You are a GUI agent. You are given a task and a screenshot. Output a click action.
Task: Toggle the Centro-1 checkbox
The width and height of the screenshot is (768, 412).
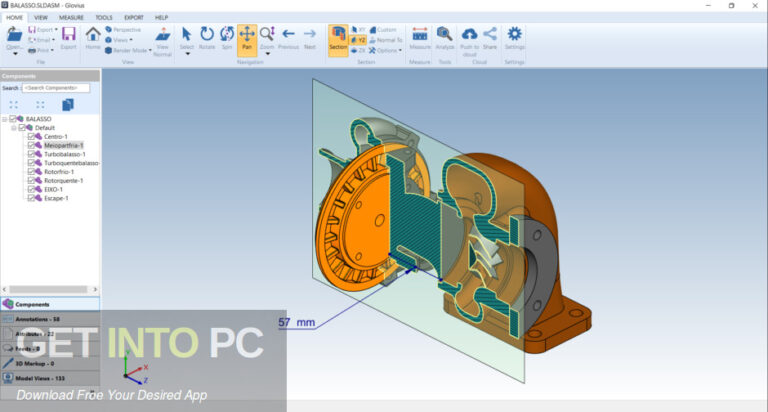coord(31,136)
